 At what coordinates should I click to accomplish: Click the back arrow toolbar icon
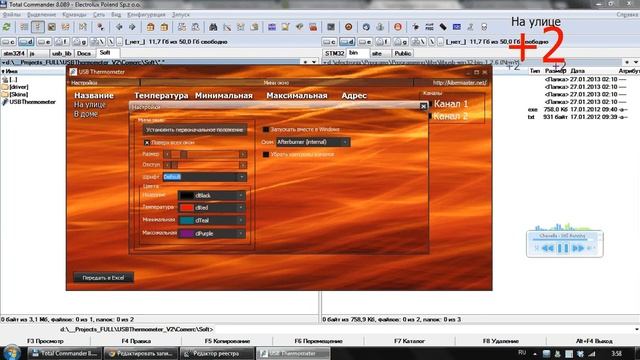(x=119, y=27)
